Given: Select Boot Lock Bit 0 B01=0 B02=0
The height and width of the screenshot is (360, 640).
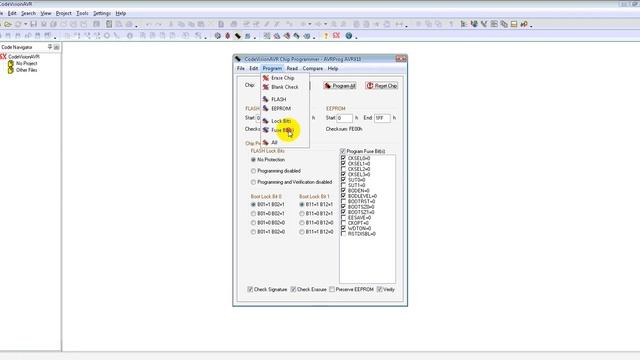Looking at the screenshot, I should click(x=253, y=223).
